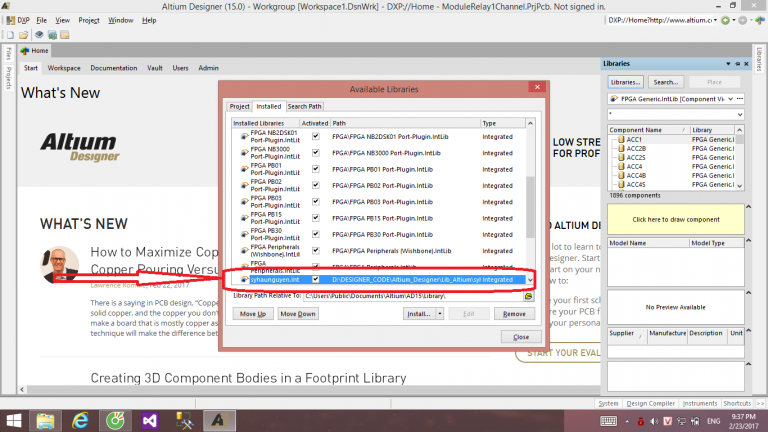Open the Libraries panel options dropdown arrow
The width and height of the screenshot is (768, 432).
tap(728, 64)
